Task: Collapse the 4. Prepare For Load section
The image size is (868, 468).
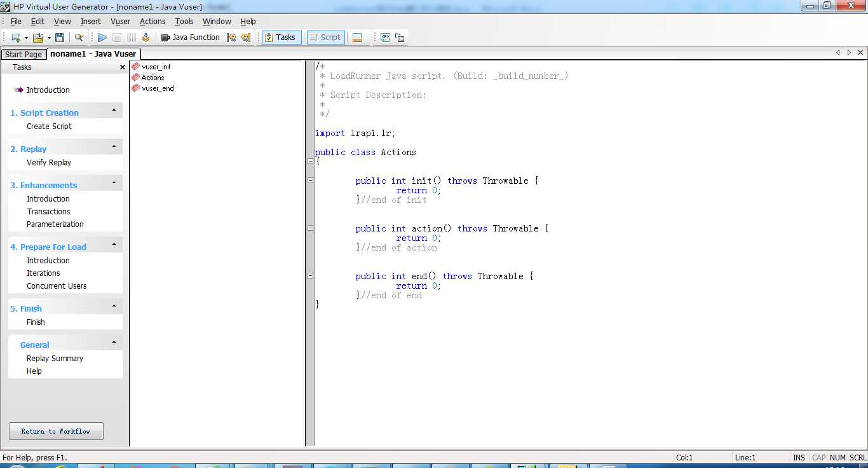Action: (114, 245)
